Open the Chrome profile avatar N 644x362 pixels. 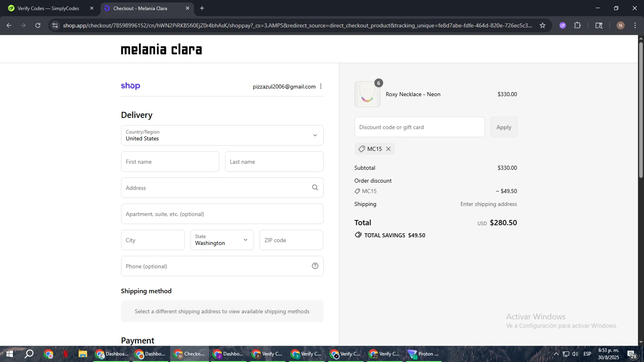[620, 25]
